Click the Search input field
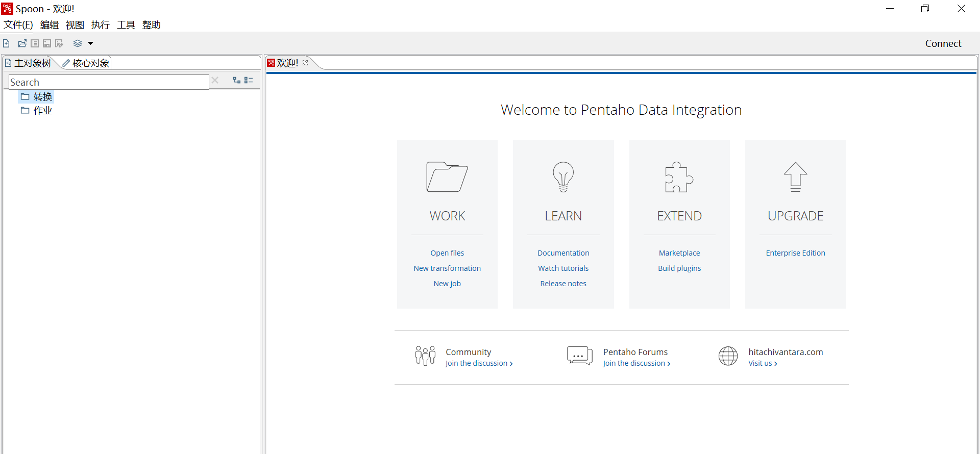The width and height of the screenshot is (980, 454). click(x=109, y=82)
